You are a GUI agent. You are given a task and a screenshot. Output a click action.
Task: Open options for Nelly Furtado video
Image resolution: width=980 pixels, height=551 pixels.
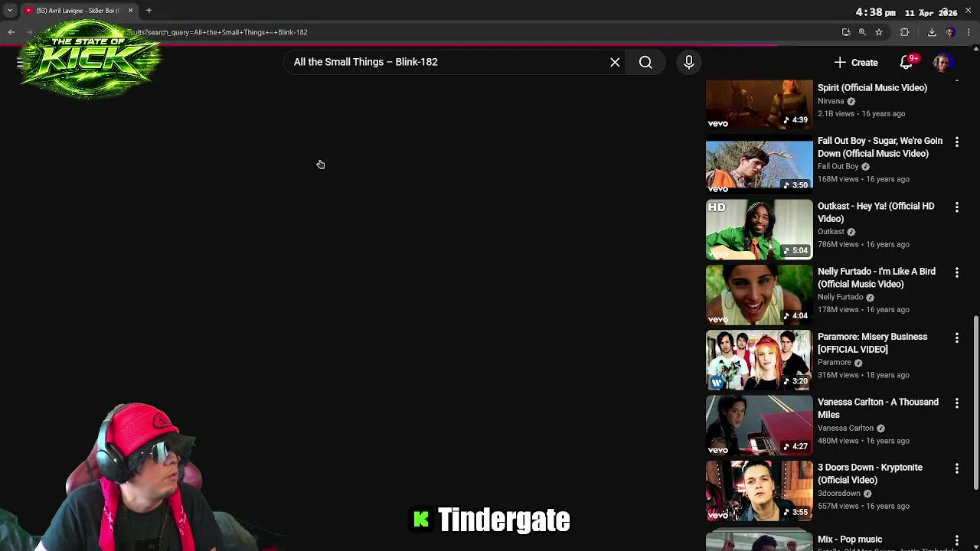[956, 272]
